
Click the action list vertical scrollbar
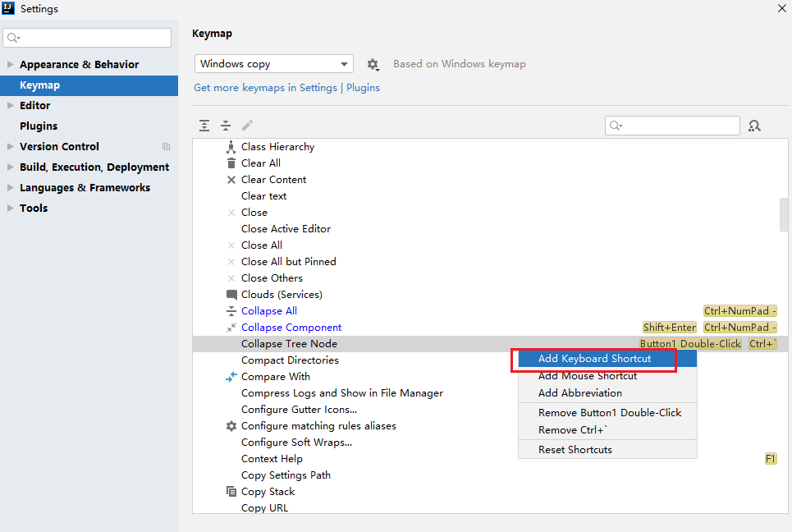[784, 214]
